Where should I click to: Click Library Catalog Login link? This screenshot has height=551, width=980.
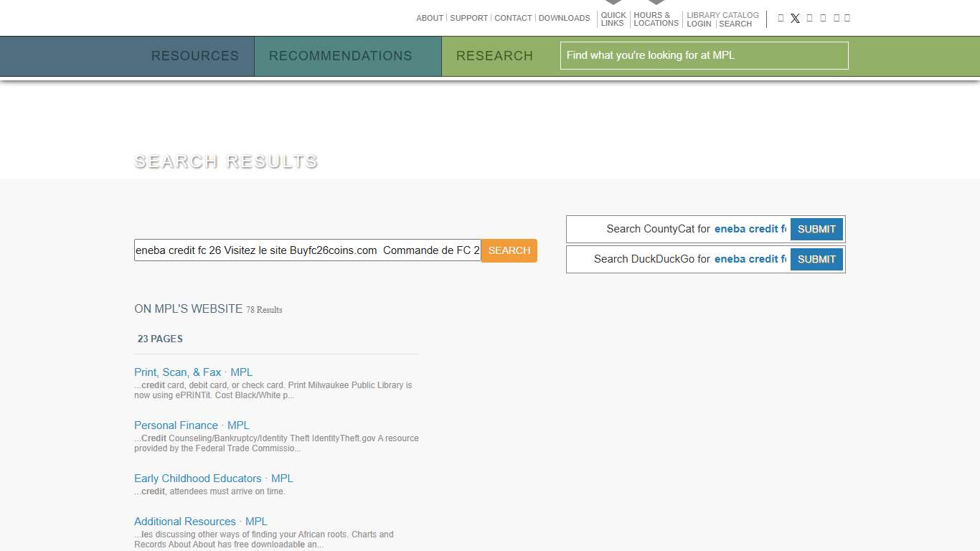coord(699,24)
